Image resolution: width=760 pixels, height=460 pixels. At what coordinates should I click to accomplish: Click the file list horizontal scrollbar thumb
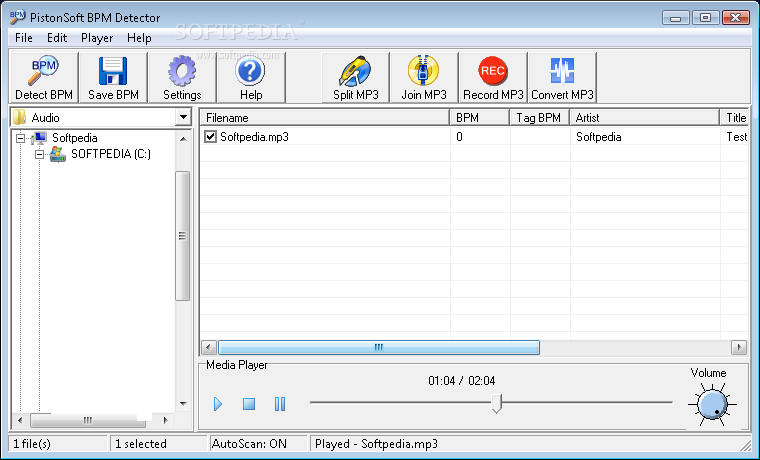pos(379,347)
